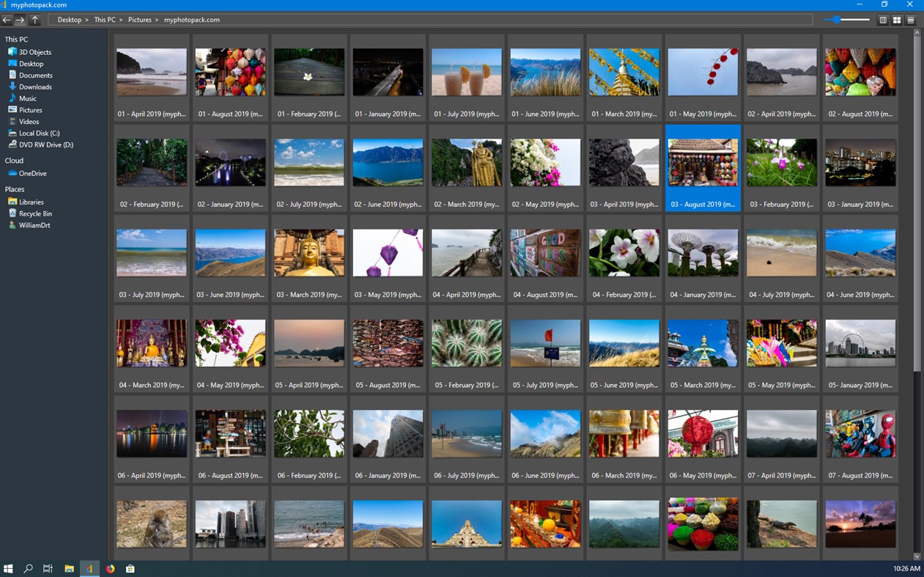Open taskbar search
The height and width of the screenshot is (577, 924).
click(28, 568)
